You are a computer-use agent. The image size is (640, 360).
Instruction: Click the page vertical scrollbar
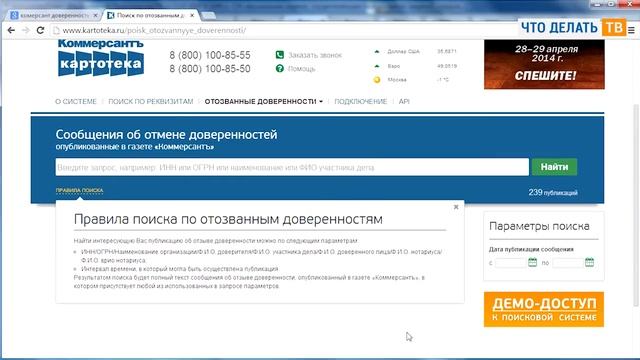[636, 204]
